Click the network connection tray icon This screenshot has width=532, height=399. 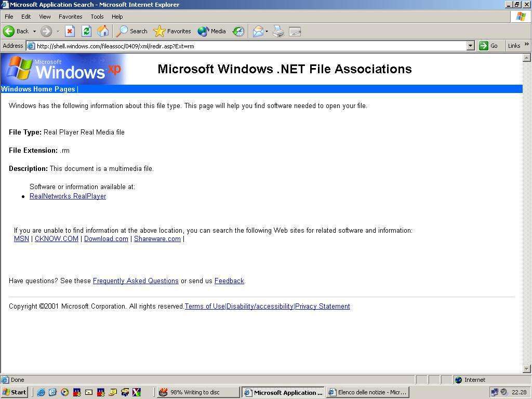tap(495, 392)
